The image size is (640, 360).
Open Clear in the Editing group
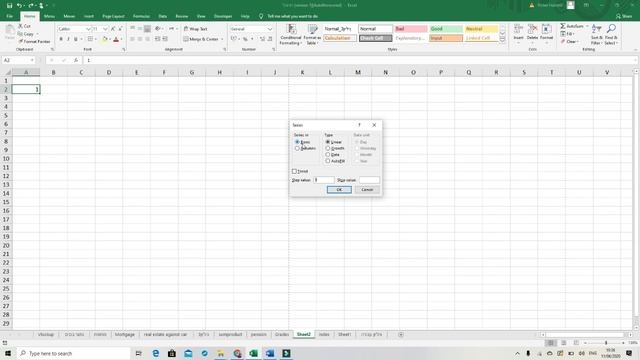click(569, 41)
